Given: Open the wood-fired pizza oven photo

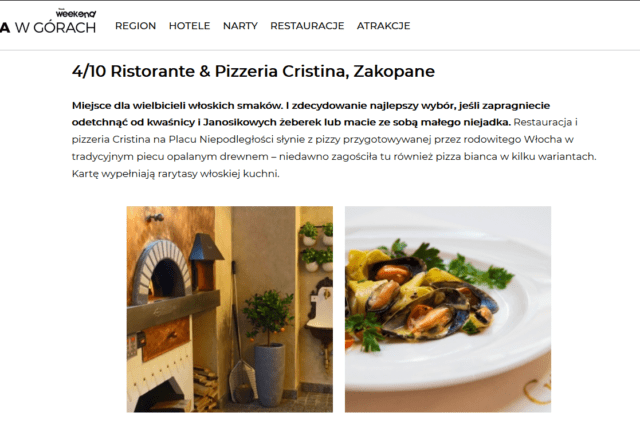Looking at the screenshot, I should [x=229, y=309].
